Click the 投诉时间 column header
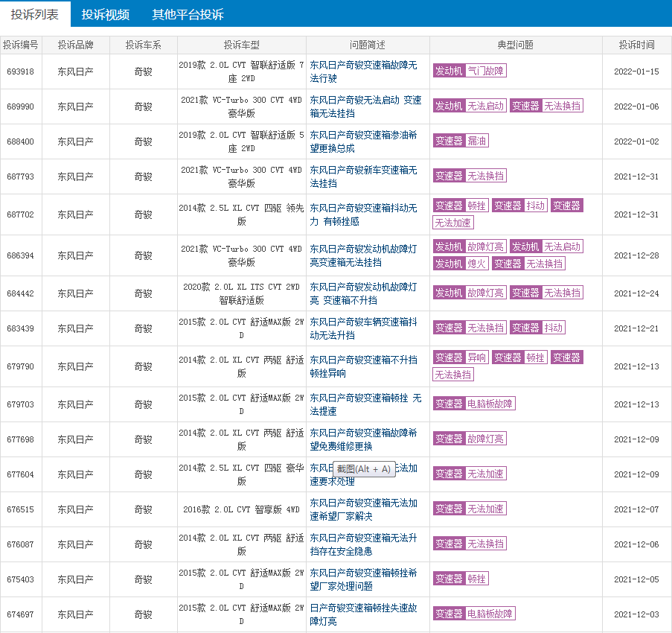The height and width of the screenshot is (633, 672). point(636,45)
